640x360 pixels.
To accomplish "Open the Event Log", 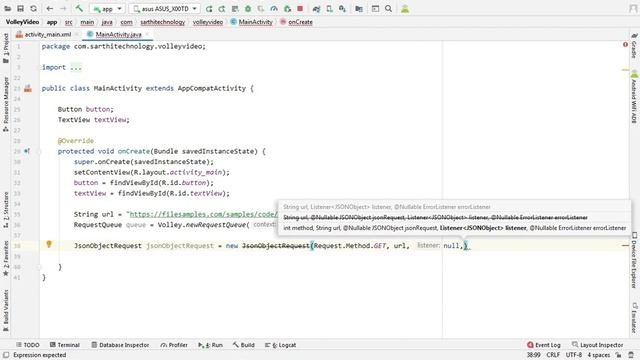I will click(544, 345).
